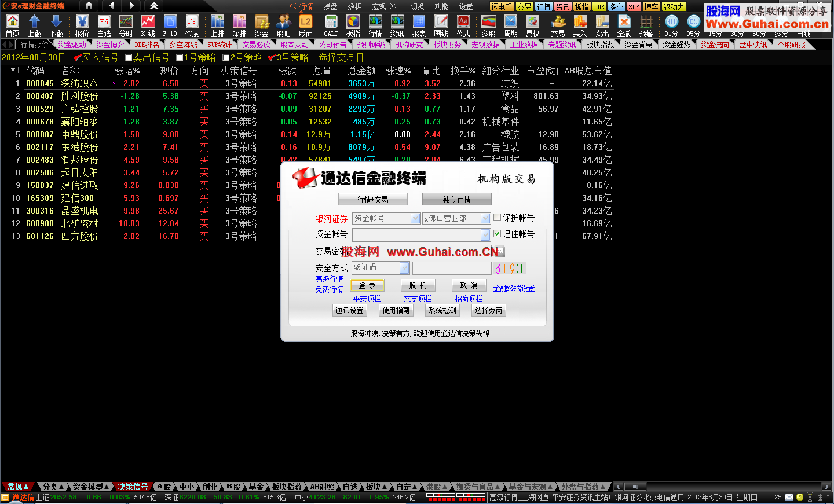This screenshot has height=504, width=834.
Task: Toggle the 买入信号 buy signal checkbox
Action: (x=78, y=57)
